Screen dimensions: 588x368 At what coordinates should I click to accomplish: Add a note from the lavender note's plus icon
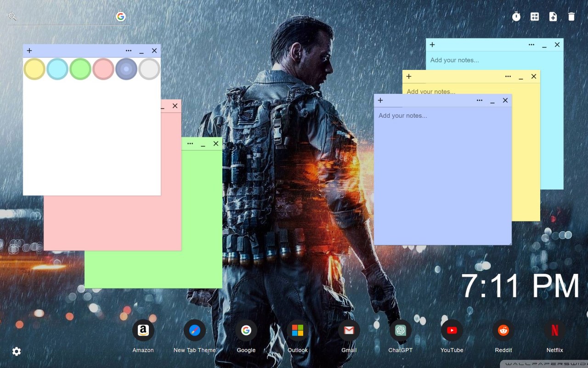380,100
